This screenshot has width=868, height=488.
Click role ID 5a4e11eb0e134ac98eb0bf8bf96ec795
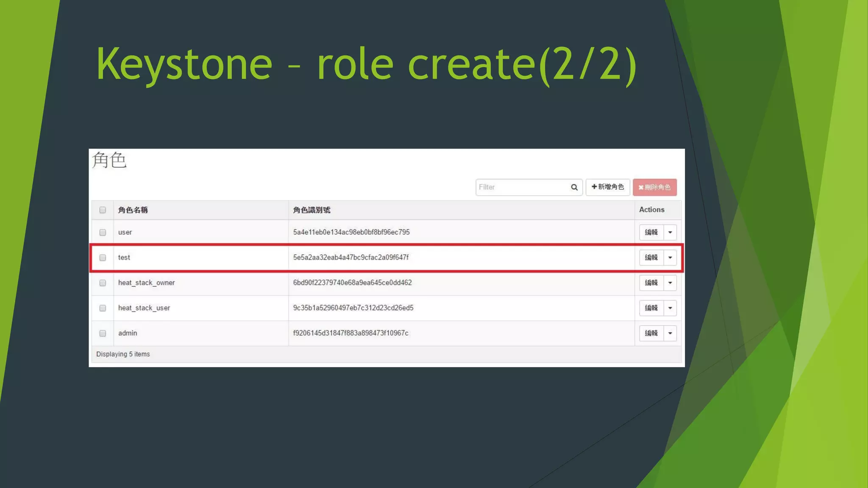[x=351, y=232]
